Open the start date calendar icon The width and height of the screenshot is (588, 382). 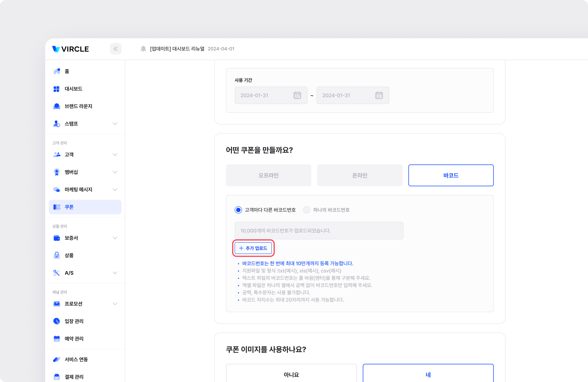pyautogui.click(x=297, y=95)
